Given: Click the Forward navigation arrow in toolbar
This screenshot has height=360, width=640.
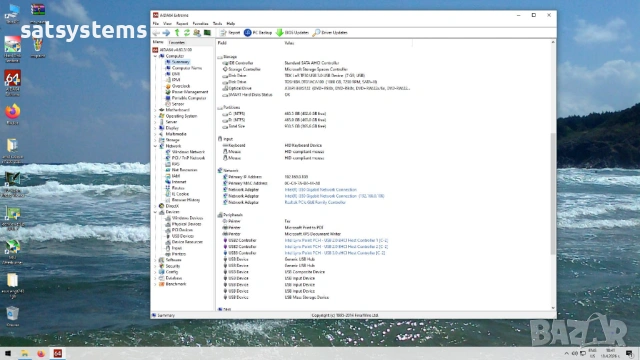Looking at the screenshot, I should click(166, 33).
